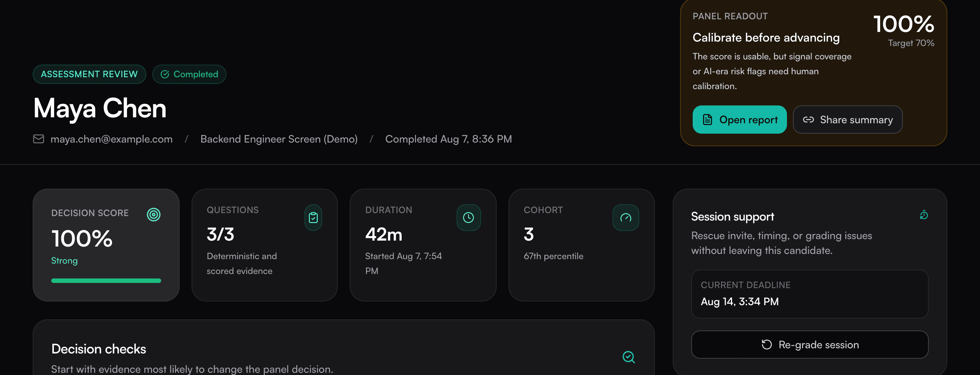Click the 67th percentile text
Screen dimensions: 980x375
point(553,256)
